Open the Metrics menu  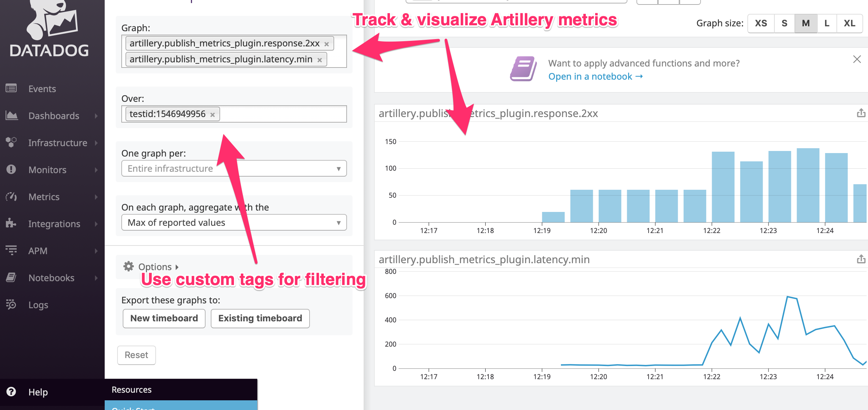(44, 197)
